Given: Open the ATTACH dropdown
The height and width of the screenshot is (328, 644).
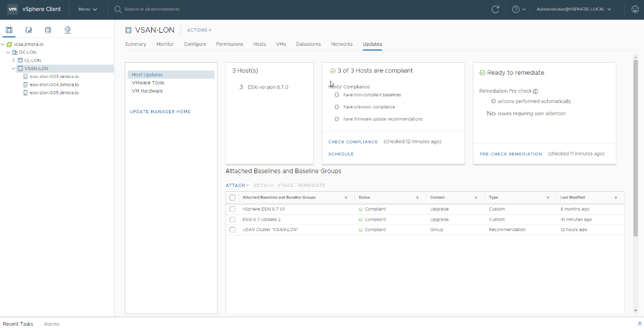Looking at the screenshot, I should pos(237,185).
